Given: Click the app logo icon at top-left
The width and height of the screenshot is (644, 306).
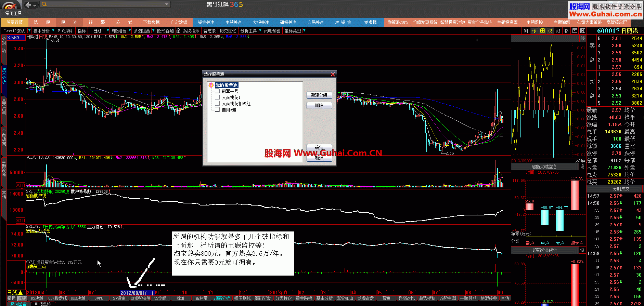Looking at the screenshot, I should [10, 5].
